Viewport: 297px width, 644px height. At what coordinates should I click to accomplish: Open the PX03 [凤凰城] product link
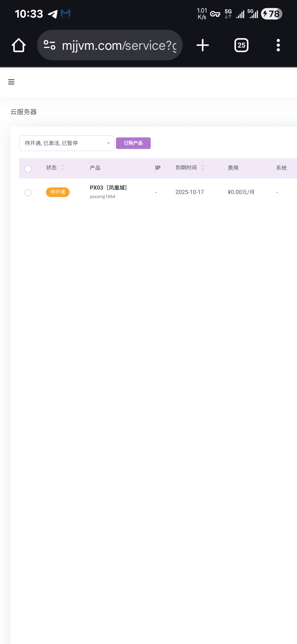[108, 188]
